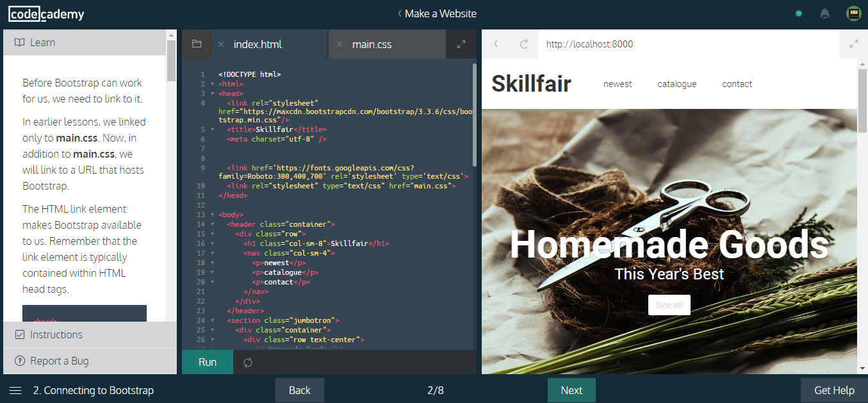Viewport: 868px width, 403px height.
Task: Switch to the index.html tab
Action: pos(258,44)
